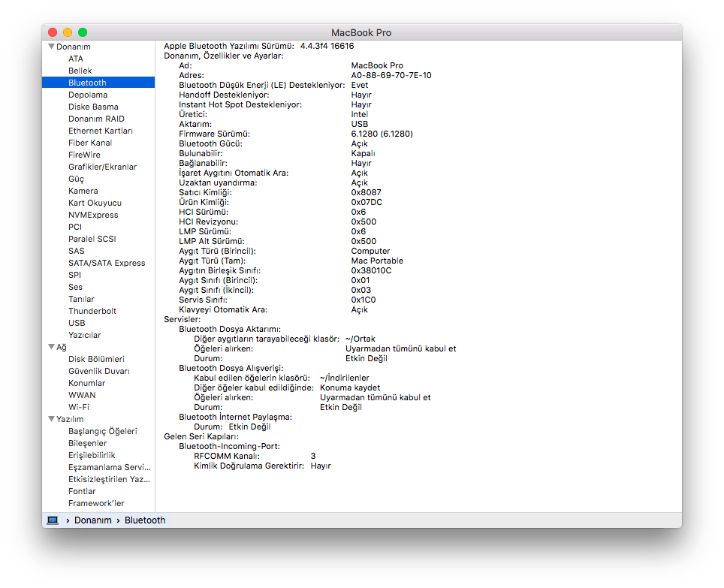Collapse the Ağ section triangle

click(51, 347)
